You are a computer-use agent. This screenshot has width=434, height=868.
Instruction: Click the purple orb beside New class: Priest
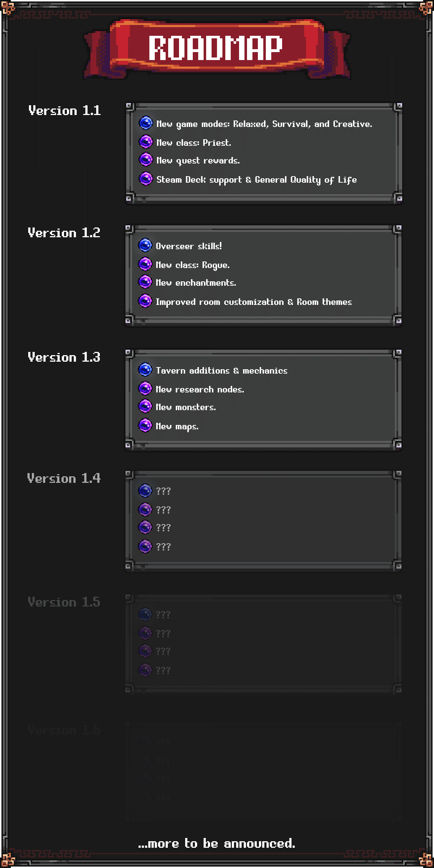coord(146,142)
